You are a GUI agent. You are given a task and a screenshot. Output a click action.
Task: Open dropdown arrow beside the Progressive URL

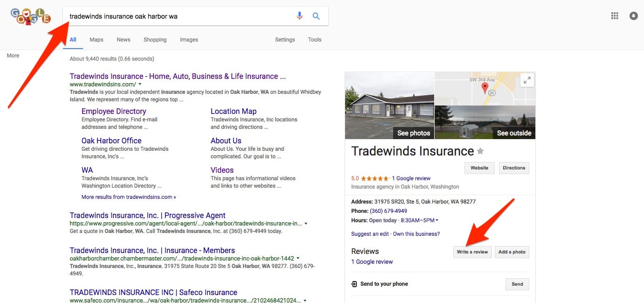click(x=306, y=224)
